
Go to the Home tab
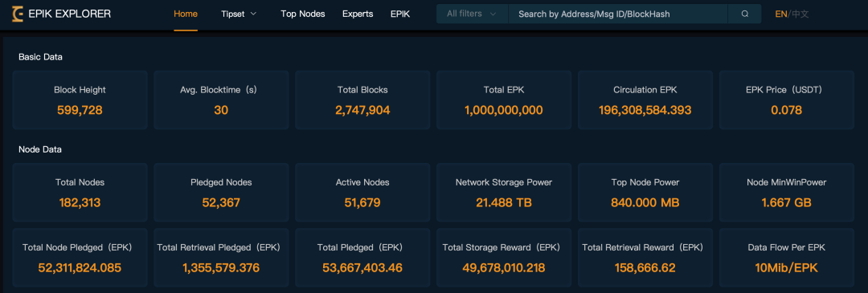(x=186, y=14)
